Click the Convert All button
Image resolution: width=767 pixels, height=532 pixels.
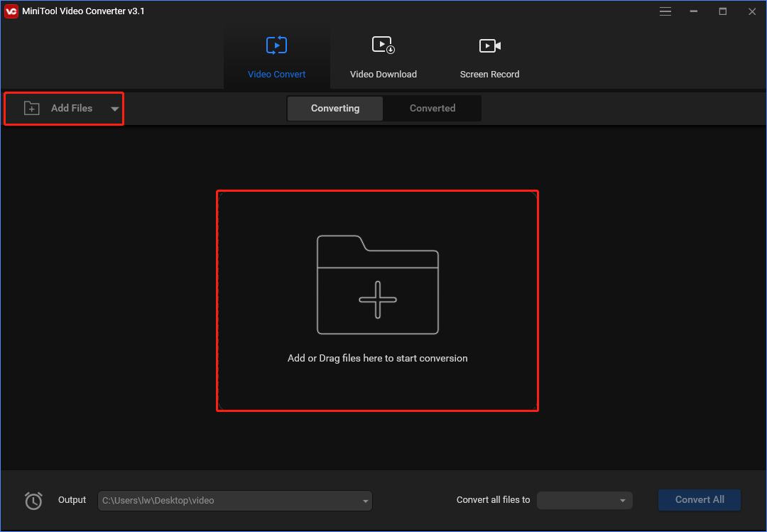pyautogui.click(x=699, y=500)
